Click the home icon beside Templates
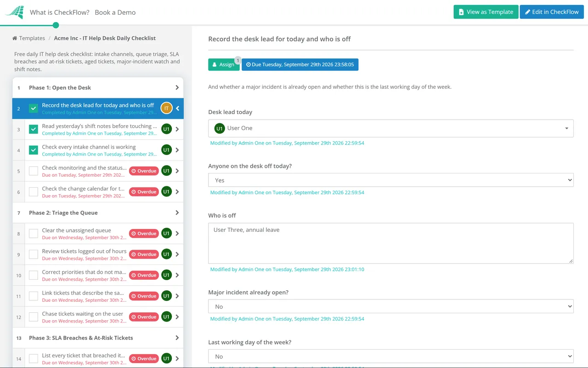This screenshot has width=588, height=368. pos(15,38)
